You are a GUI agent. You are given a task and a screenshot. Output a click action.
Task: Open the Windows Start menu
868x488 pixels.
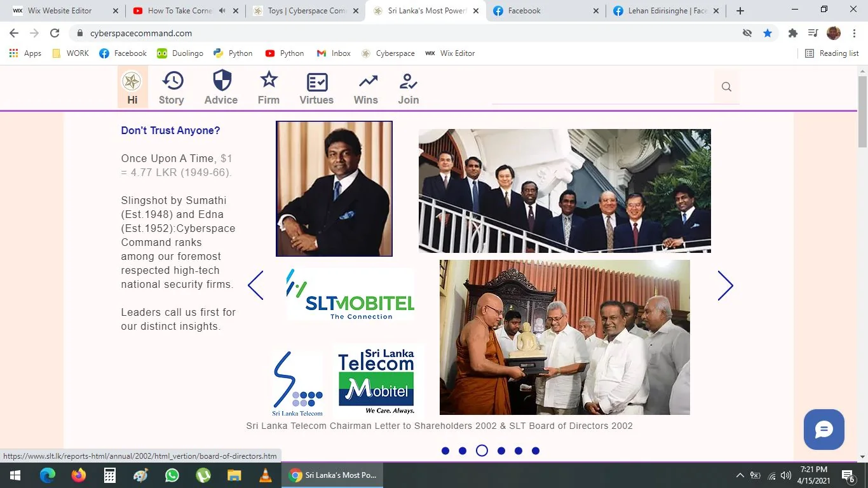point(15,475)
